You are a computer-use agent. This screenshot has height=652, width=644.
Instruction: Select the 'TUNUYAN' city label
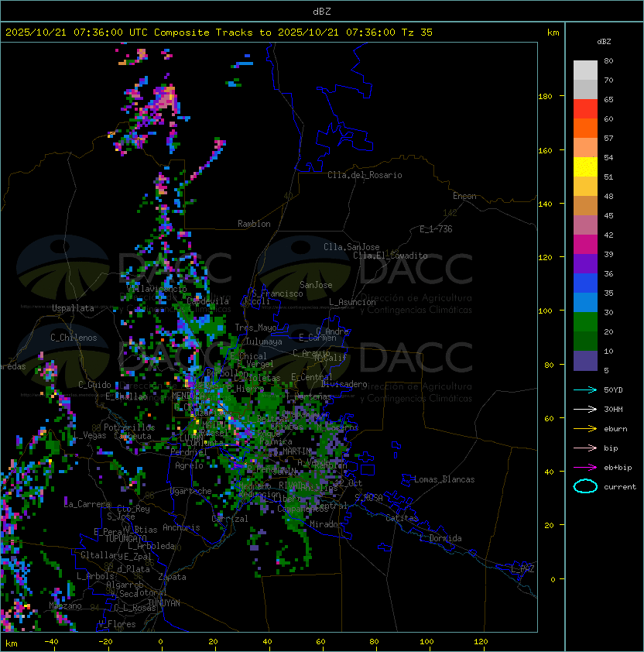164,603
